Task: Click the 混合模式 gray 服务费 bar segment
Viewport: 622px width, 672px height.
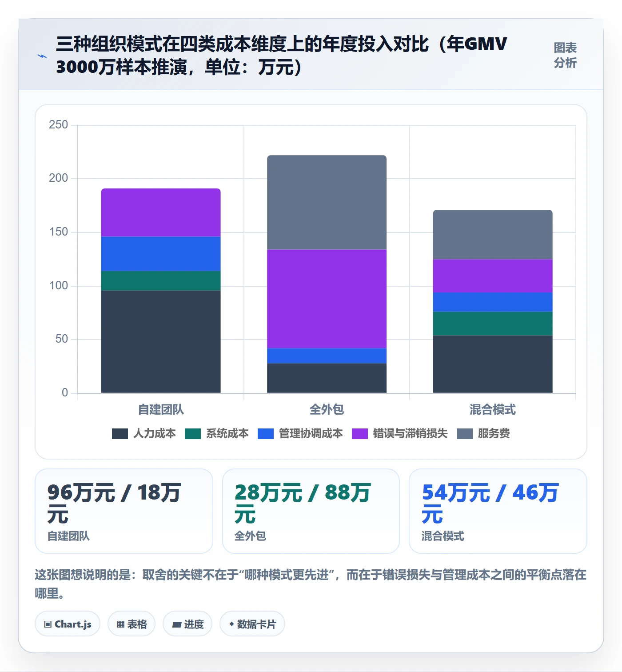Action: (x=493, y=235)
